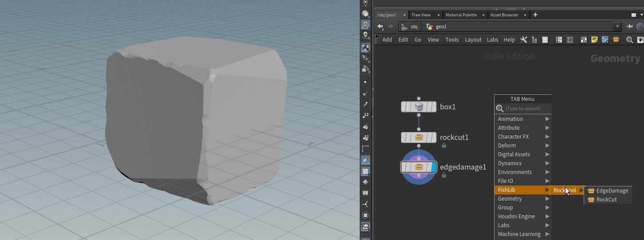Toggle primitive numbers display marker
Viewport: 644px width, 240px height.
click(x=365, y=138)
